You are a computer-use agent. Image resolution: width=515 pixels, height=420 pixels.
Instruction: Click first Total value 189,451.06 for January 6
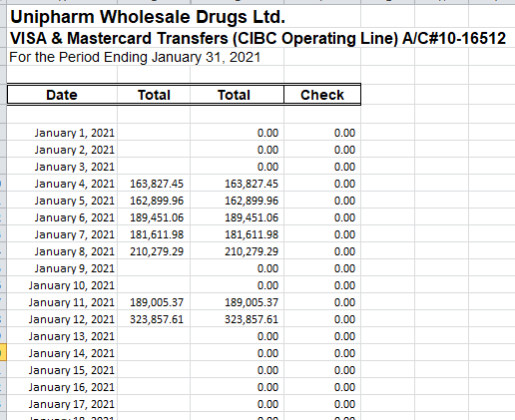157,217
